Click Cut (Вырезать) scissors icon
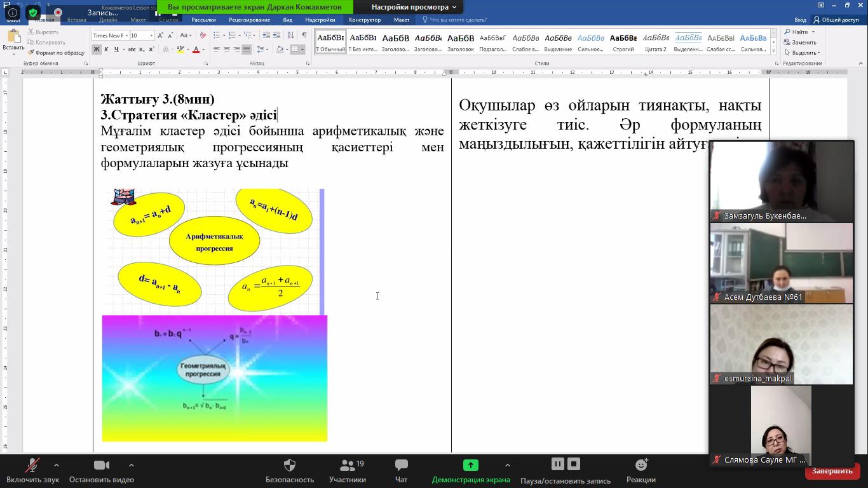868x488 pixels. 31,32
